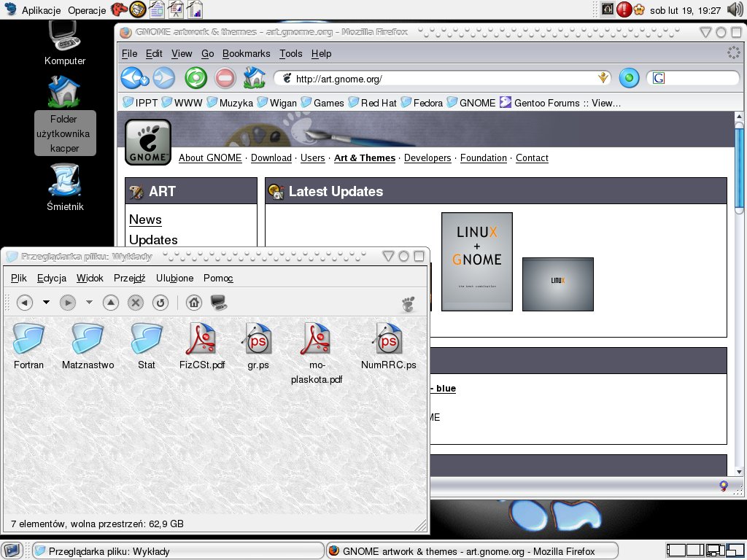Switch to Mozilla Firefox taskbar button
Image resolution: width=747 pixels, height=560 pixels.
[x=473, y=551]
